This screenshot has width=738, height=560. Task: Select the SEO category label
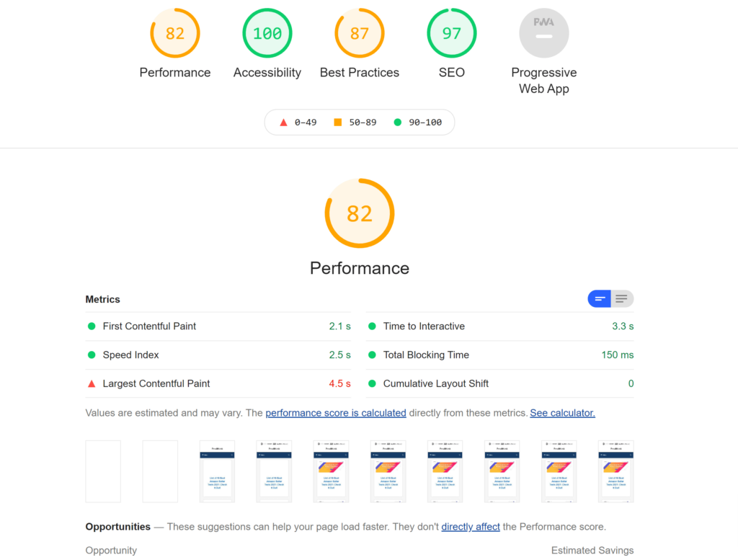click(452, 72)
